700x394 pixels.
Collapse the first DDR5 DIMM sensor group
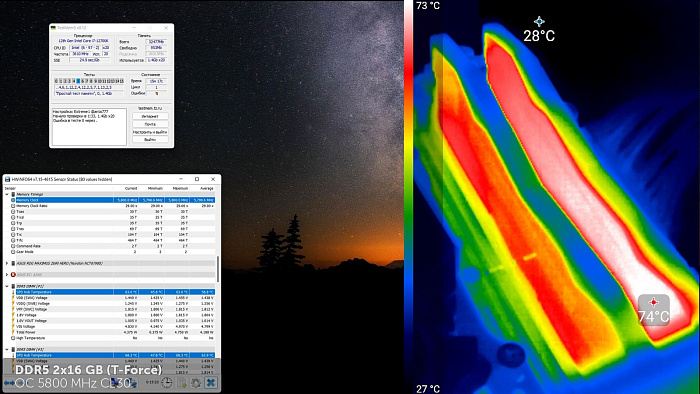coord(7,286)
